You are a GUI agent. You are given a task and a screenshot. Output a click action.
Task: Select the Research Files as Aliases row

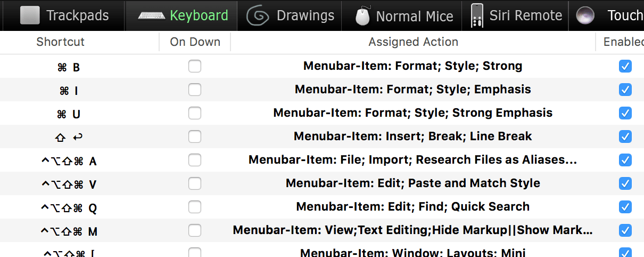coord(412,160)
